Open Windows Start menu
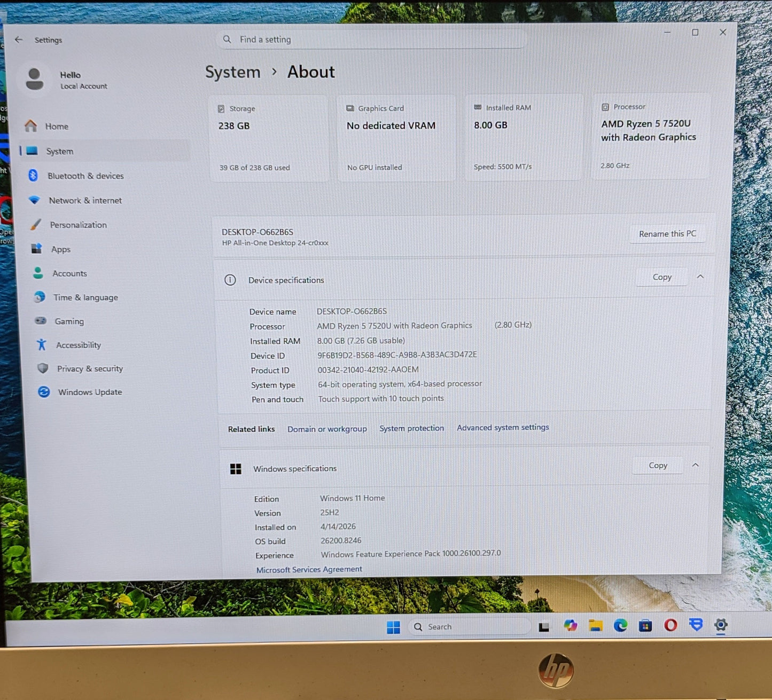The height and width of the screenshot is (700, 772). point(393,627)
